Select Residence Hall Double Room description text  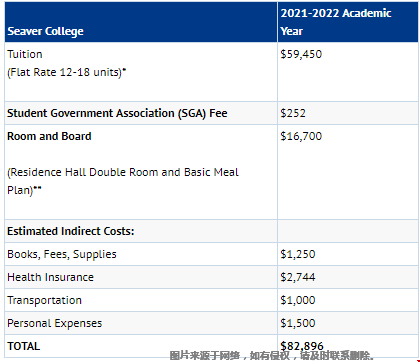tap(123, 181)
